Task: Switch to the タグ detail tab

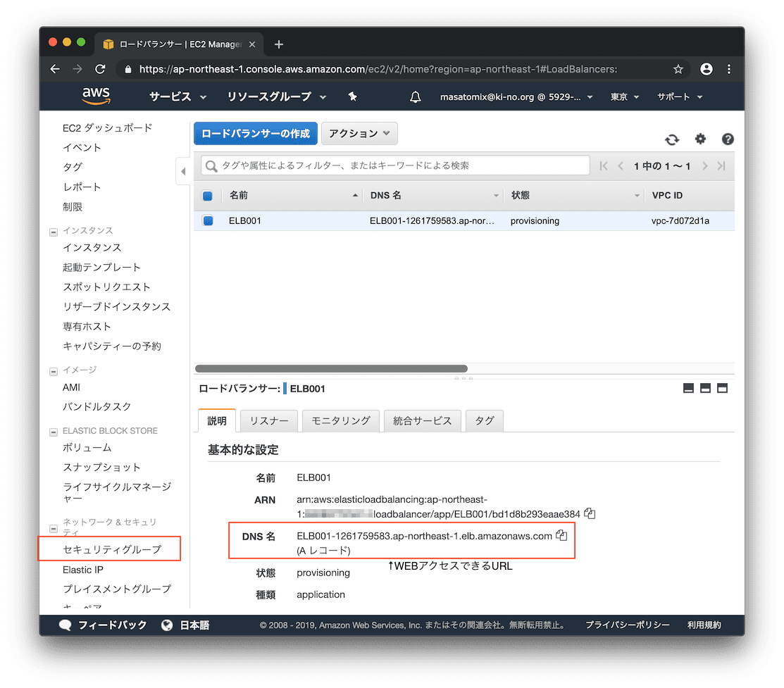Action: pyautogui.click(x=484, y=420)
